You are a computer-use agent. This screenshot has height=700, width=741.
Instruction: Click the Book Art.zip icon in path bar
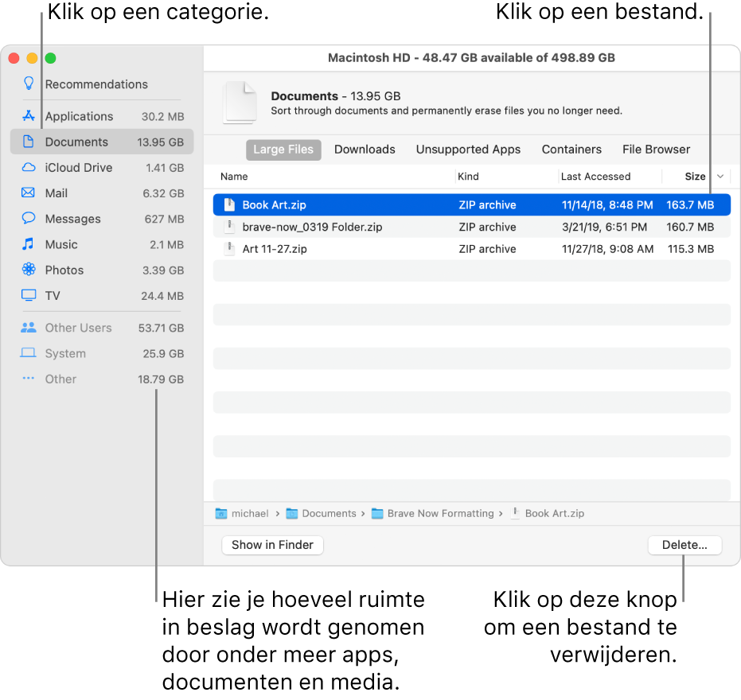[516, 513]
